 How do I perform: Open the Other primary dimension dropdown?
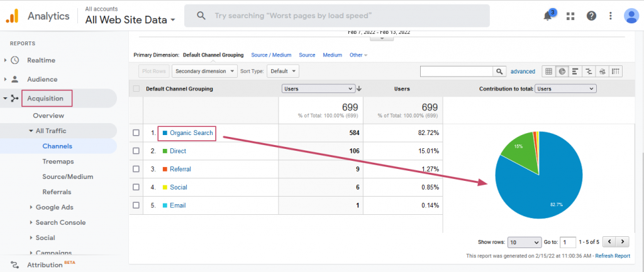tap(358, 55)
